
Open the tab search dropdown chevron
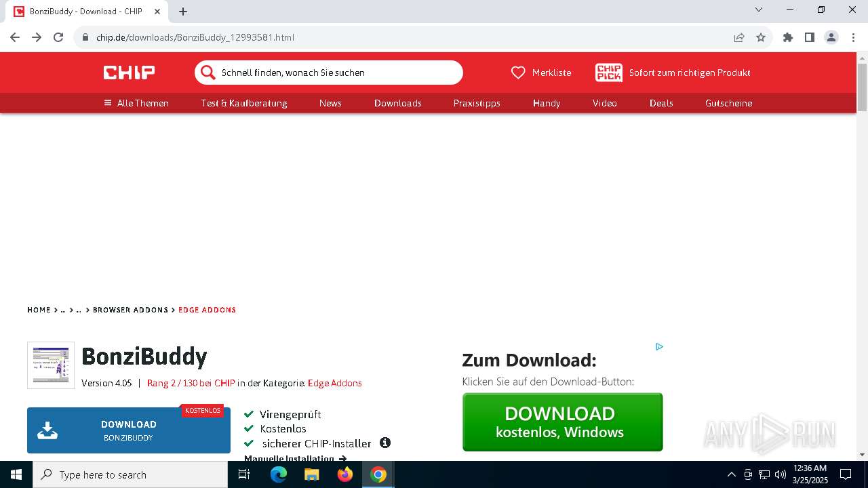click(x=759, y=9)
